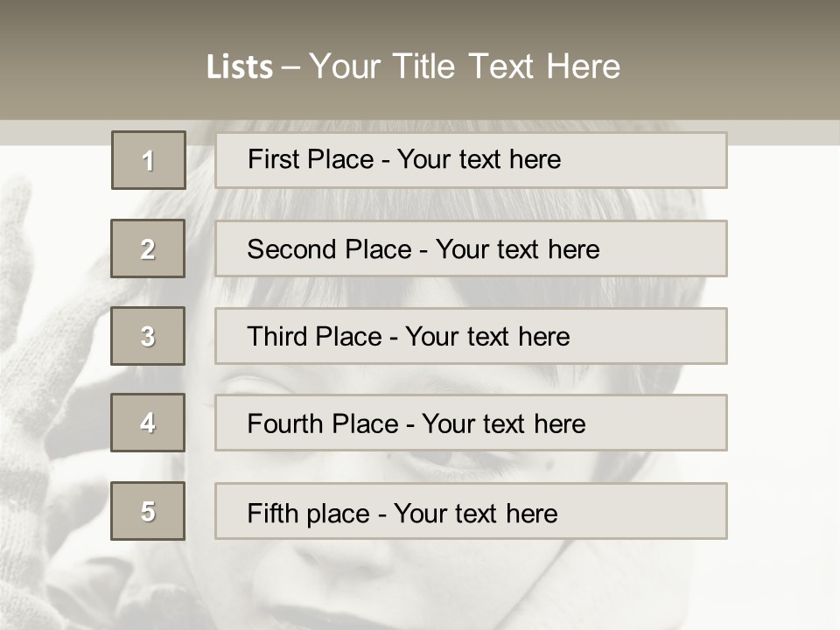Click the number 3 box
Image resolution: width=840 pixels, height=630 pixels.
pos(148,336)
